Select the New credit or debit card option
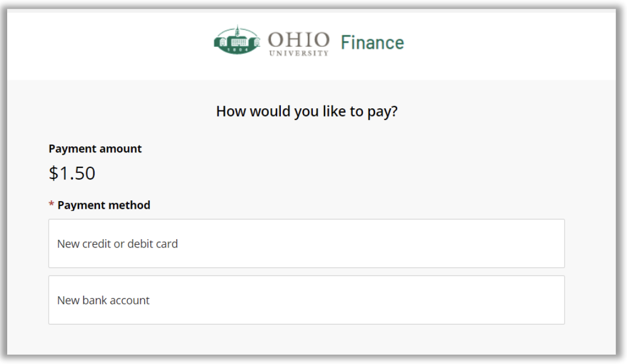 pos(307,243)
